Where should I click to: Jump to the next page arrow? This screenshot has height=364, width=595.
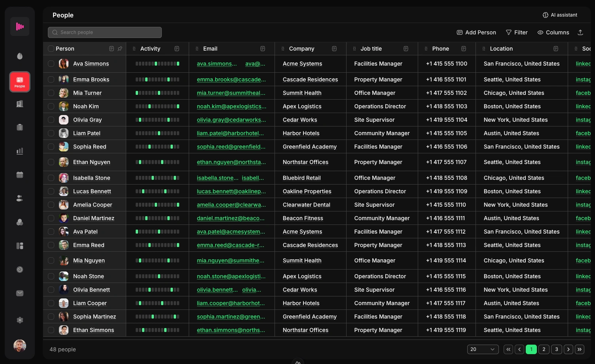(568, 349)
